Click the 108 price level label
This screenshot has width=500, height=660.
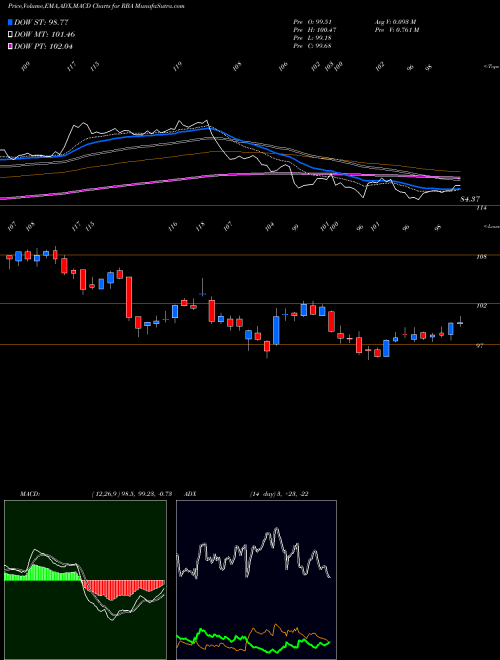(x=481, y=257)
